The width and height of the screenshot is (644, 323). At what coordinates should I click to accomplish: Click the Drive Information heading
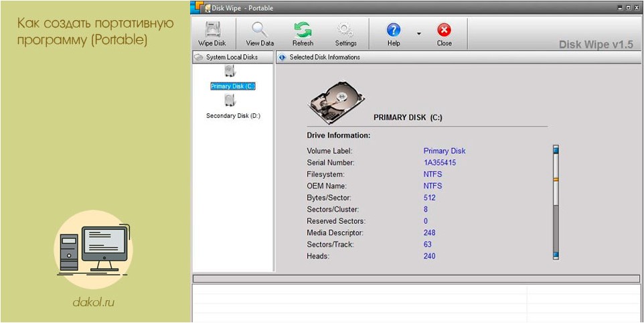coord(339,135)
